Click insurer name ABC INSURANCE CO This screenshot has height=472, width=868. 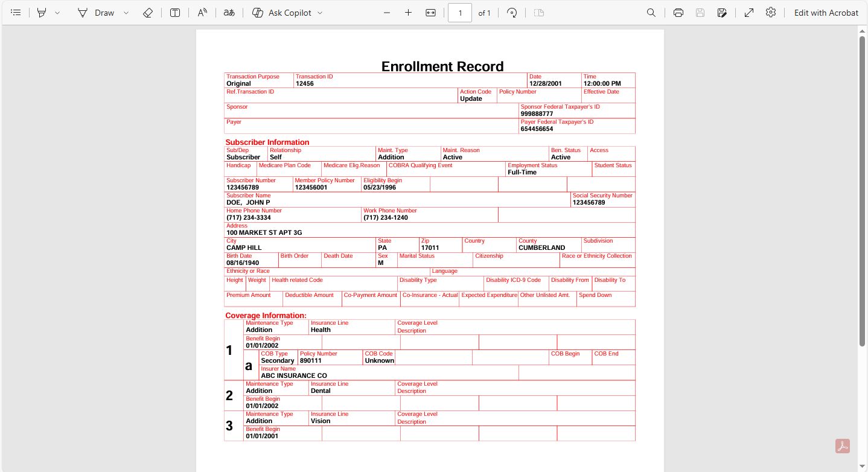(x=294, y=376)
